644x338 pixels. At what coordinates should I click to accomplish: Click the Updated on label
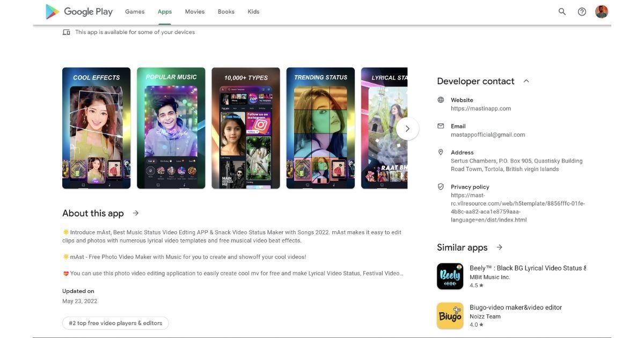point(78,291)
